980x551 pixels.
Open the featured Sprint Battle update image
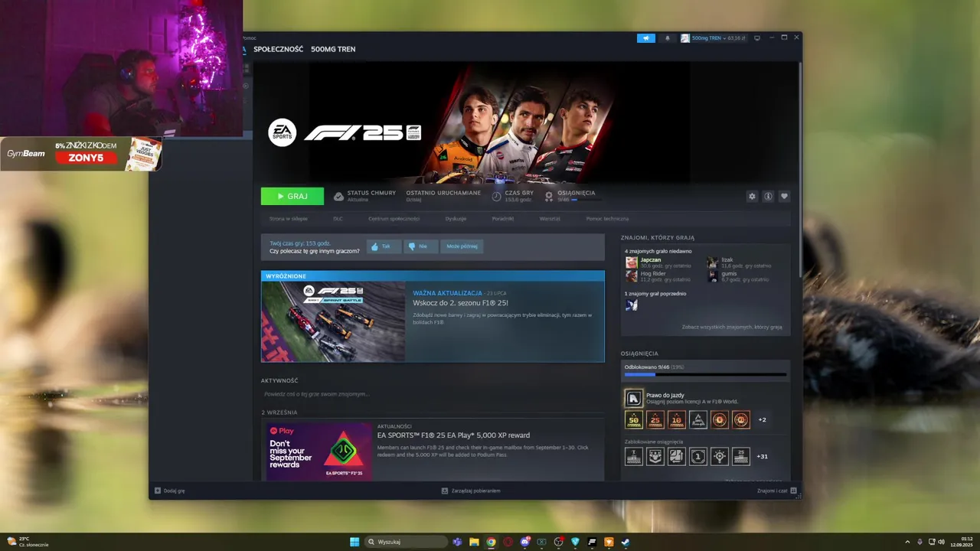[333, 321]
